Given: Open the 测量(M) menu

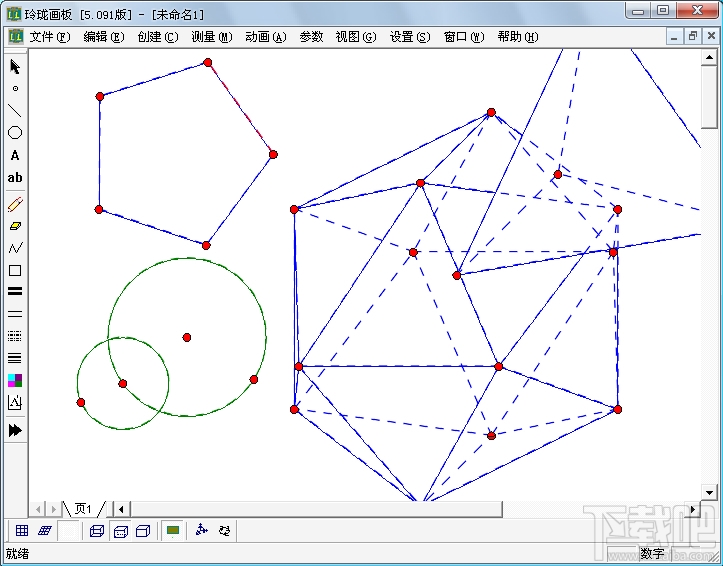Looking at the screenshot, I should [x=212, y=37].
